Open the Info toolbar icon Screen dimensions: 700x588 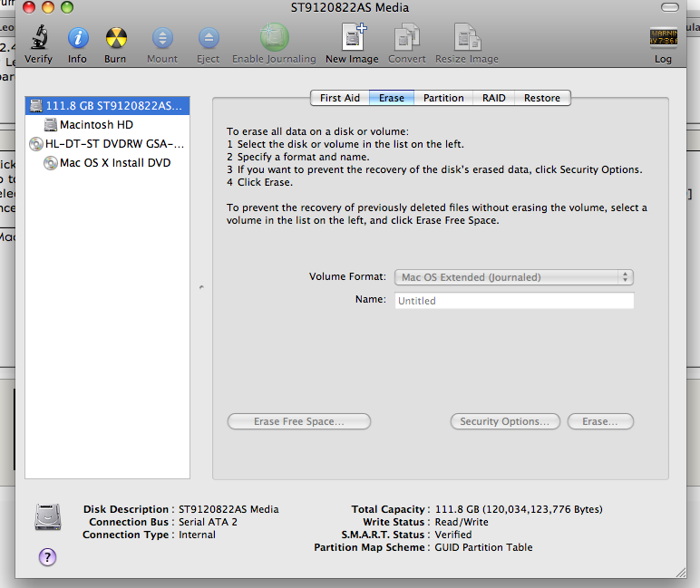[78, 38]
